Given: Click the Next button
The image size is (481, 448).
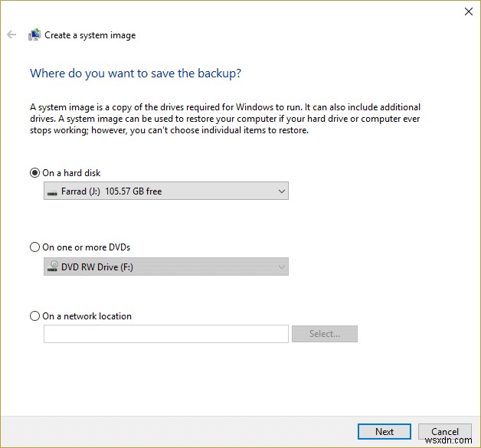Looking at the screenshot, I should (x=384, y=431).
